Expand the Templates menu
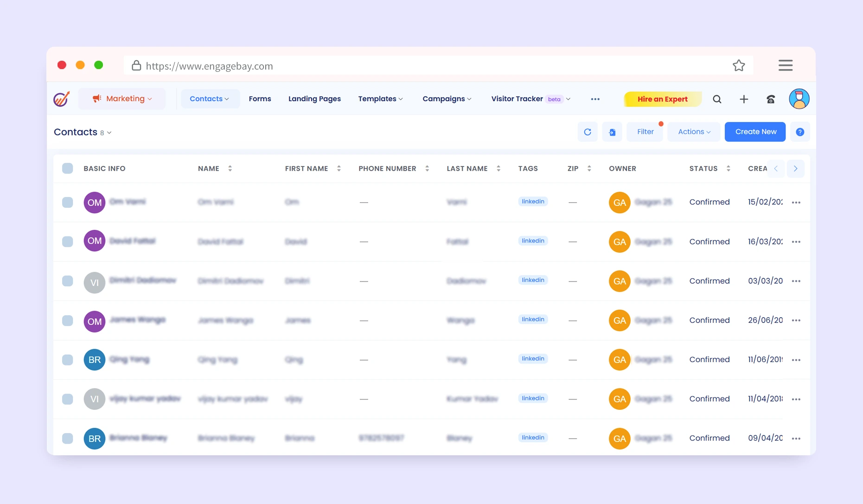Viewport: 863px width, 504px height. coord(380,99)
